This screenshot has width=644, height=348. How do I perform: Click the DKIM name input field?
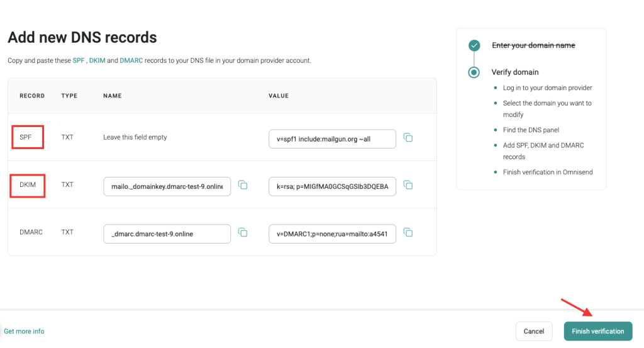click(x=167, y=186)
